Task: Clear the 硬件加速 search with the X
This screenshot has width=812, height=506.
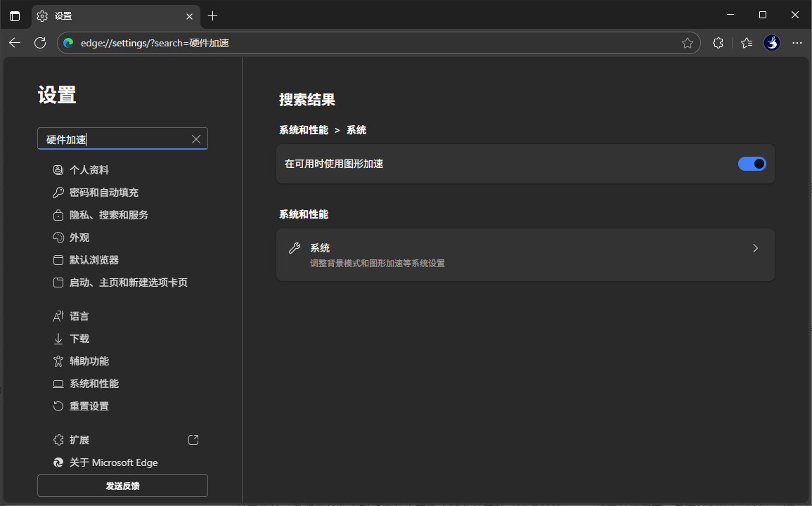Action: pos(195,138)
